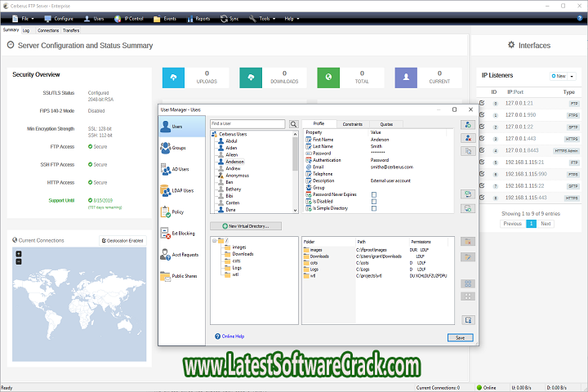Enable the Is Disabled checkbox

(374, 202)
